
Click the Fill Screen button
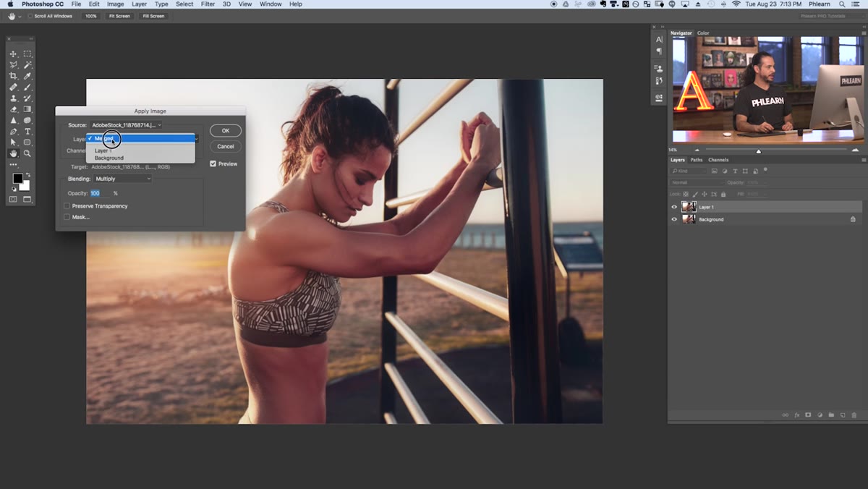[153, 16]
